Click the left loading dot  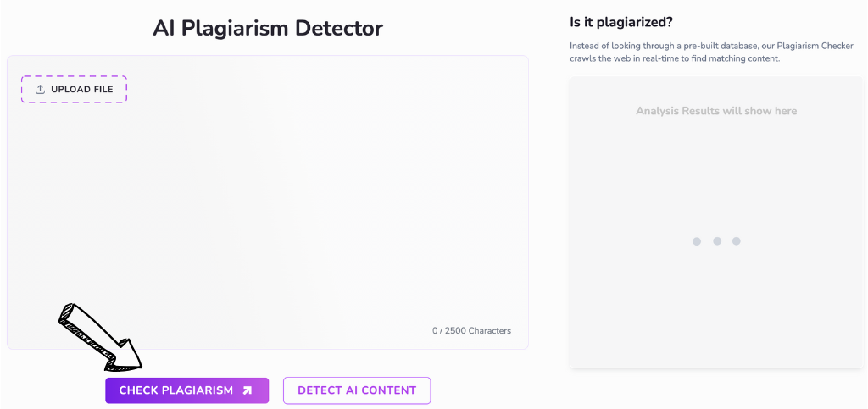point(697,241)
